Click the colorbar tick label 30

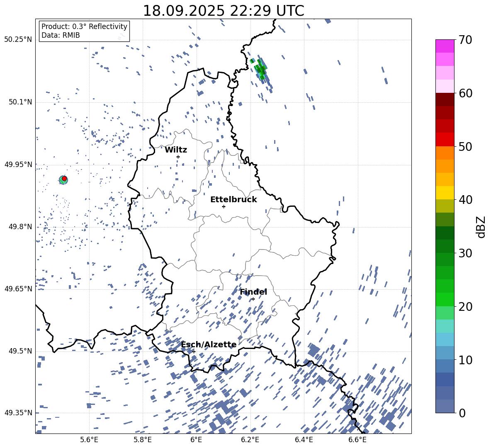pos(465,253)
